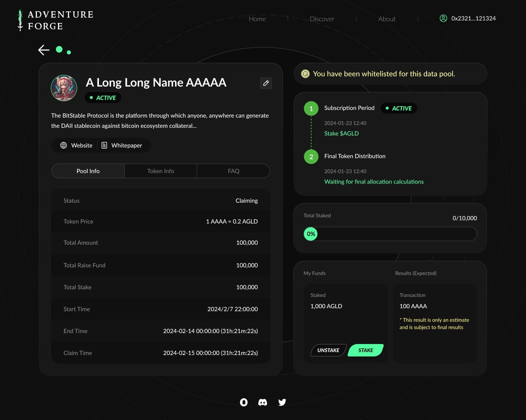Click the whitelist notice message icon
This screenshot has width=526, height=420.
click(x=305, y=74)
